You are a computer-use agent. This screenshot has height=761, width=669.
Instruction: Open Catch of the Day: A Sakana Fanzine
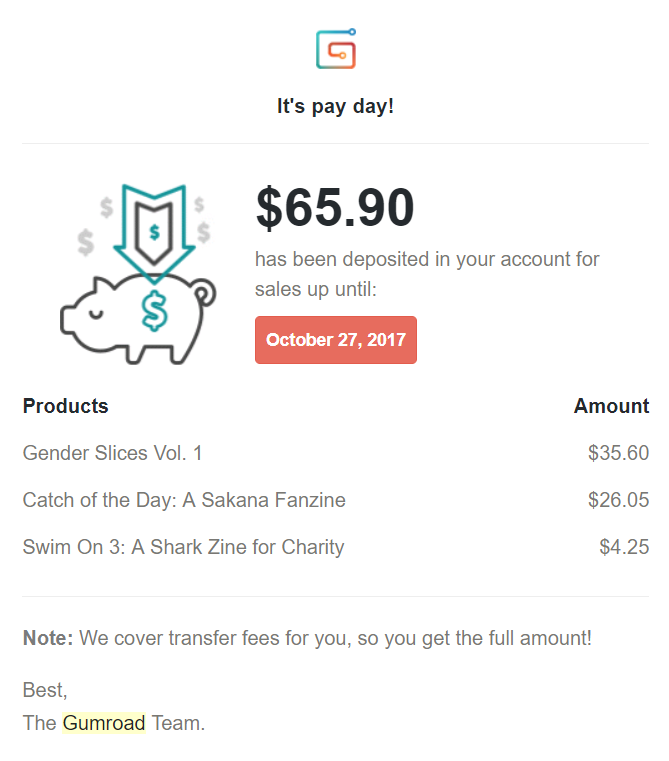pos(184,500)
